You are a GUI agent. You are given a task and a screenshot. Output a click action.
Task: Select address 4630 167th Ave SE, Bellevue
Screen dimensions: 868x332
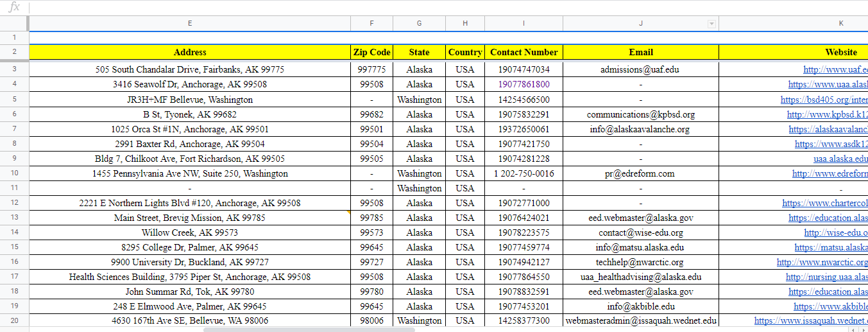[x=190, y=320]
